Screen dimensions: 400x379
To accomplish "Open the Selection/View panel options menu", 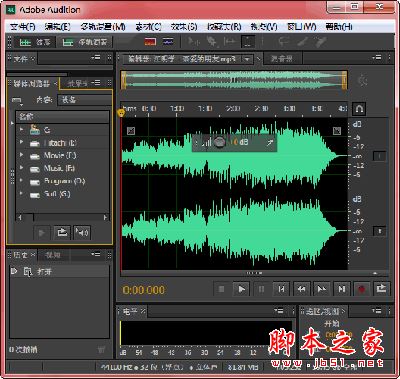I will click(377, 311).
